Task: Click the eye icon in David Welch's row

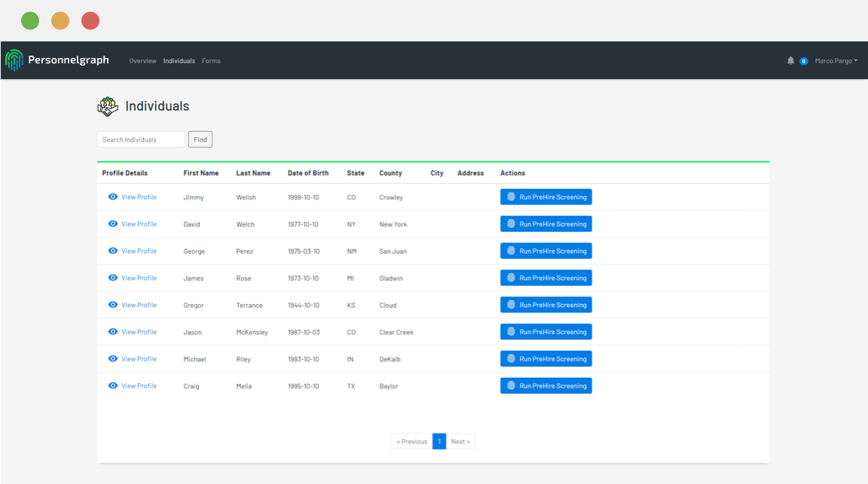Action: (x=113, y=224)
